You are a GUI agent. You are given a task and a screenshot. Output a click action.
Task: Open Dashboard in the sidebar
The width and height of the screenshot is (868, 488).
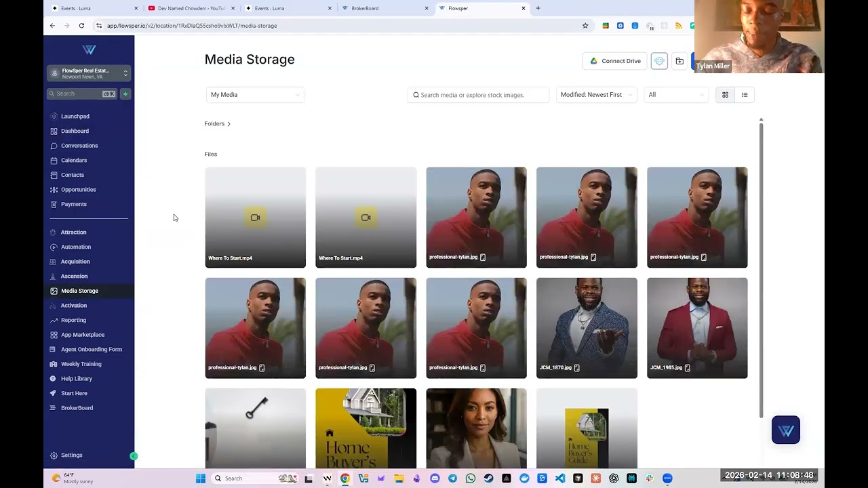(x=75, y=131)
